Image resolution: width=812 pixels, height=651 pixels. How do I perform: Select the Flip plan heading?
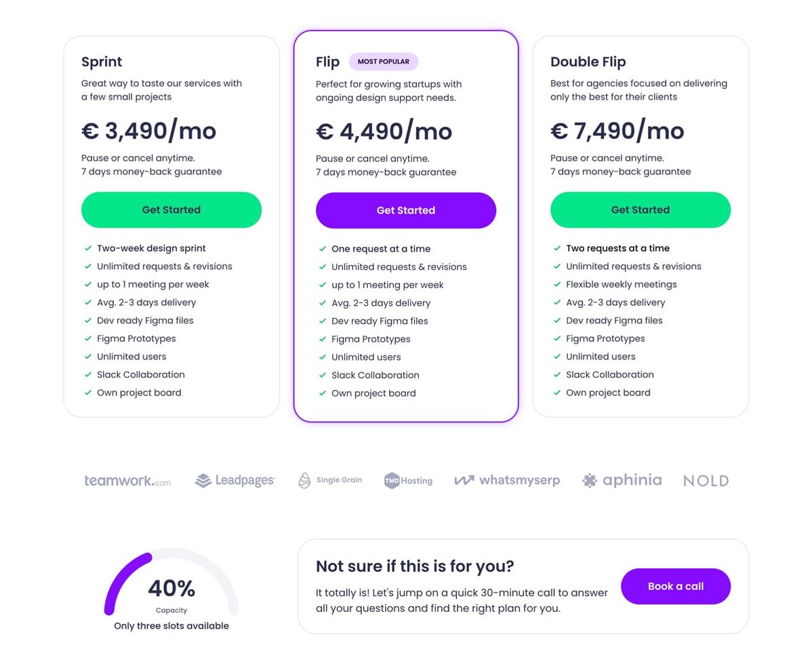[327, 61]
